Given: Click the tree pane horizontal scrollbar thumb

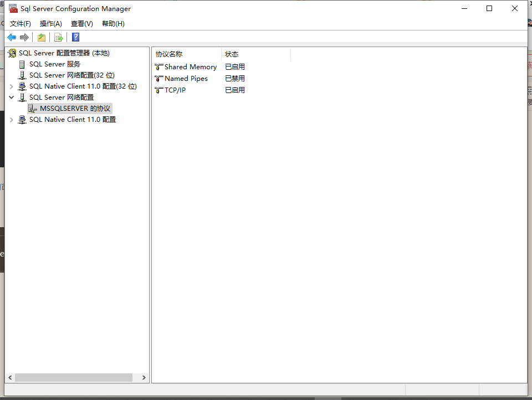Looking at the screenshot, I should [x=74, y=378].
